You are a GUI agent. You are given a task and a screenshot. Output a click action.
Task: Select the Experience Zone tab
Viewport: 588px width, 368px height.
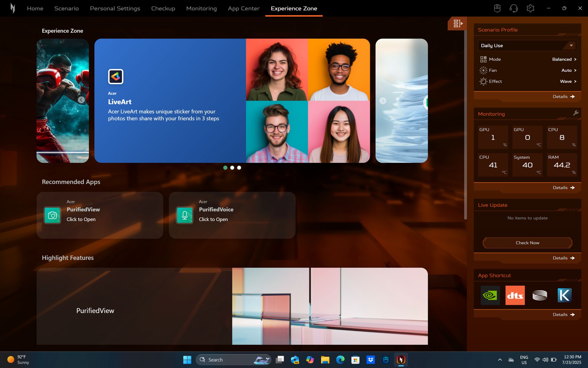294,8
